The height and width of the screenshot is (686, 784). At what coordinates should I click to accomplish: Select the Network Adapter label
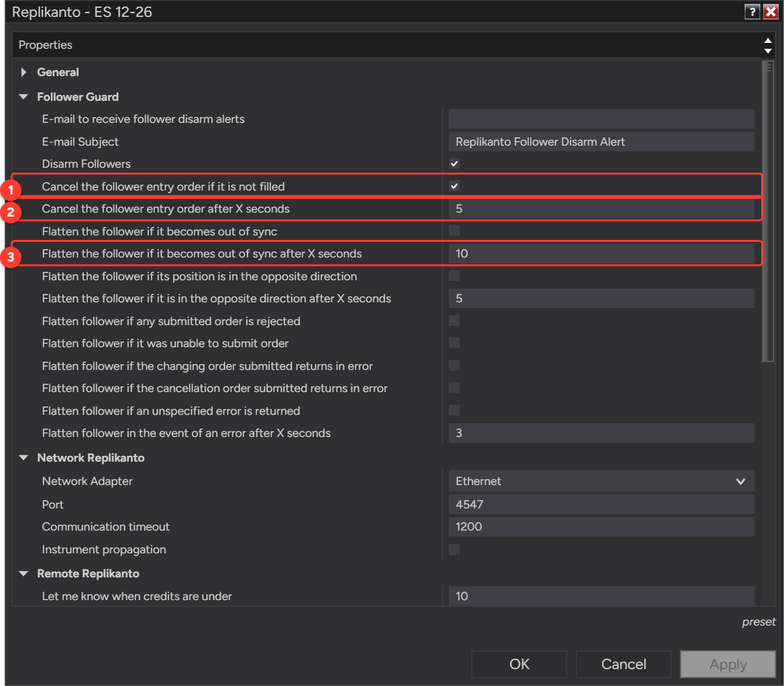[87, 481]
